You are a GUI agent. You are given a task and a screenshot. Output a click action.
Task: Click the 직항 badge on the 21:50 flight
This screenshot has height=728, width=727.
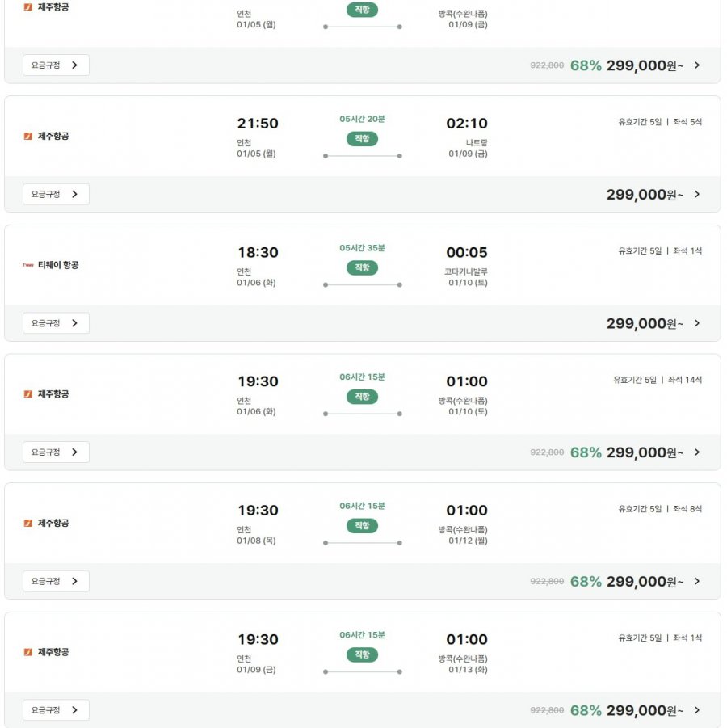tap(362, 139)
